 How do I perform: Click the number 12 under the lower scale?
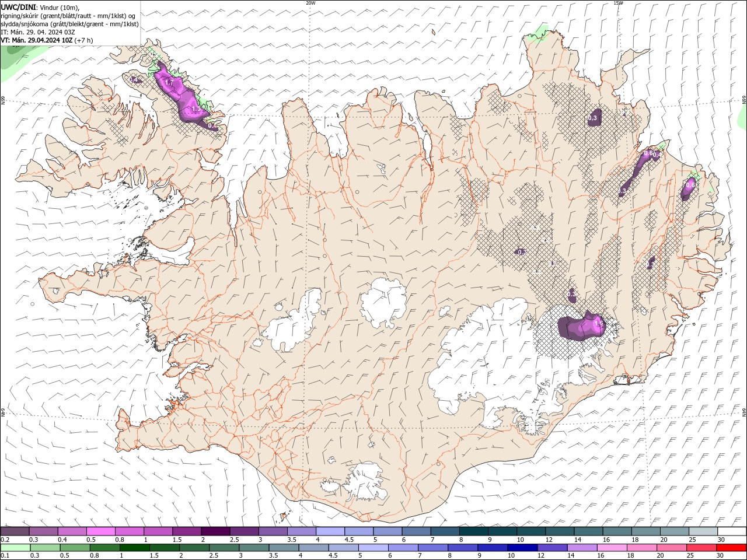541,556
